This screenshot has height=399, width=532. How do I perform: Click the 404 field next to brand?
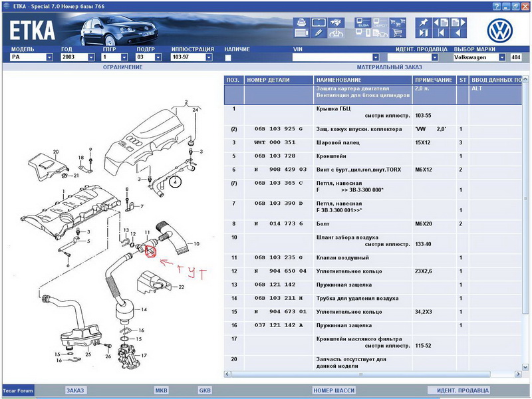coord(516,57)
